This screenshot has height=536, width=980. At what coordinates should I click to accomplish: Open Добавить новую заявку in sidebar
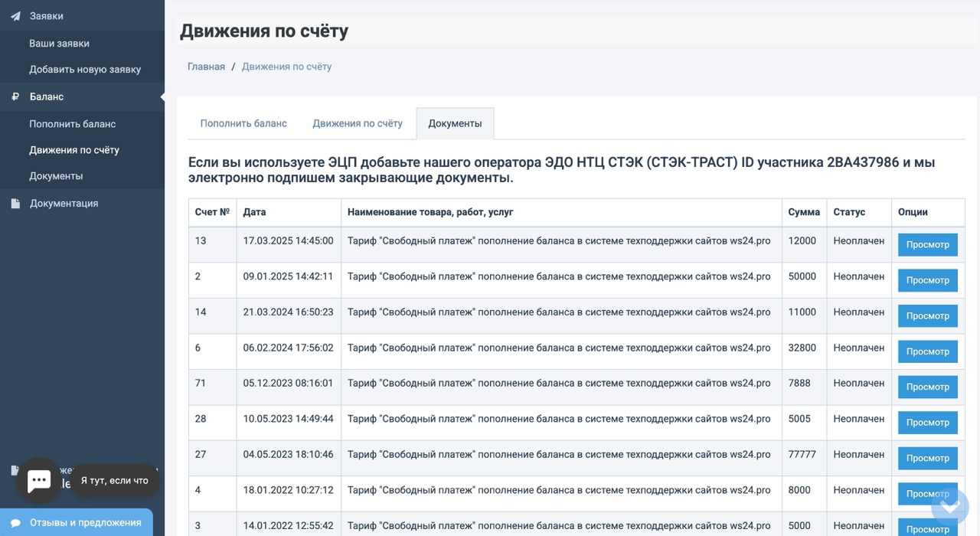tap(85, 70)
